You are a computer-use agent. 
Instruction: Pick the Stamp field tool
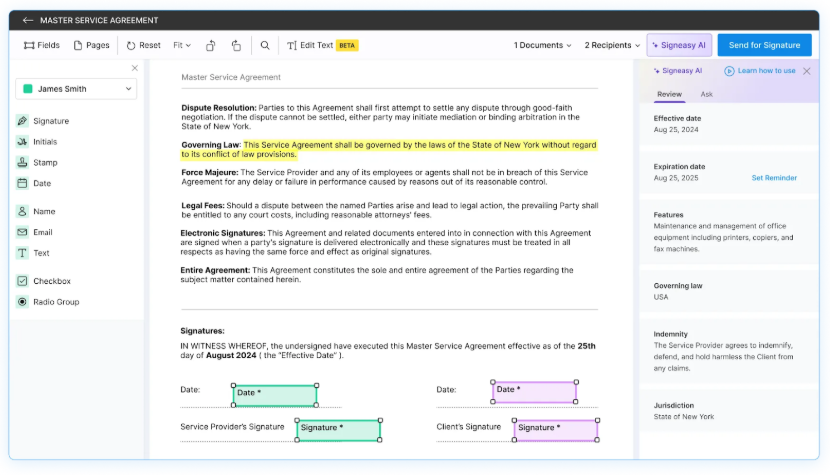point(45,163)
